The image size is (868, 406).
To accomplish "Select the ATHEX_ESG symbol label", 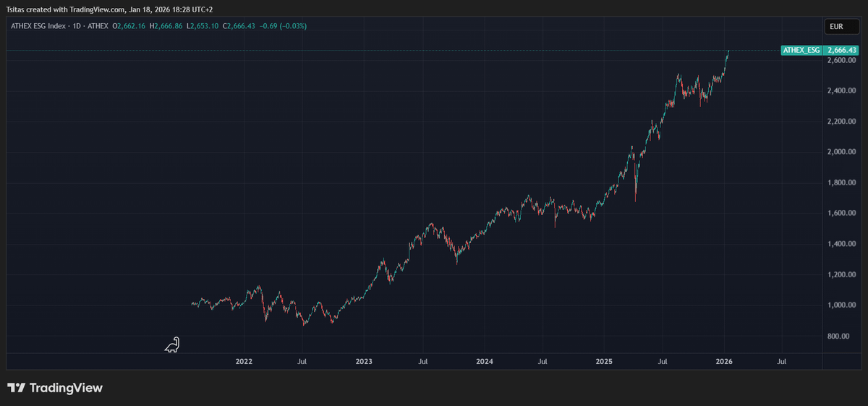I will click(x=801, y=51).
